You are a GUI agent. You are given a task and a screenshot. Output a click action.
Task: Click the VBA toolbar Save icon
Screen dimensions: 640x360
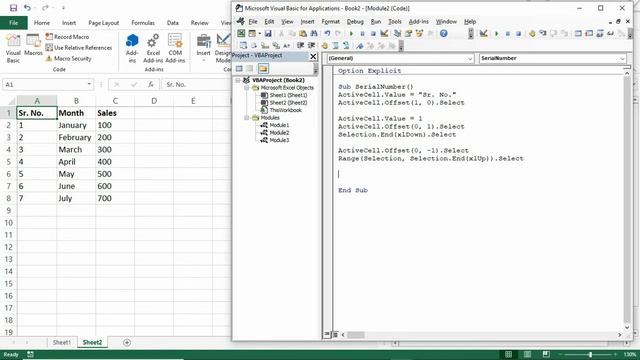coord(268,33)
